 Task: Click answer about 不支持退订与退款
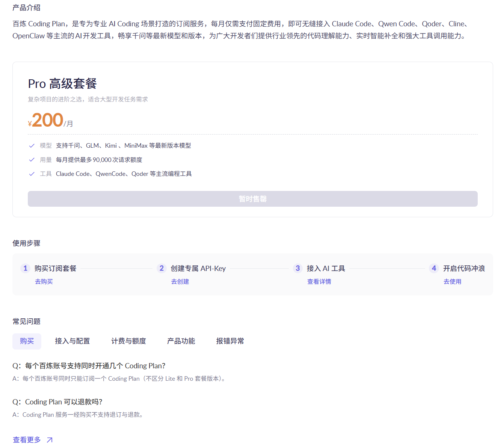pos(78,415)
